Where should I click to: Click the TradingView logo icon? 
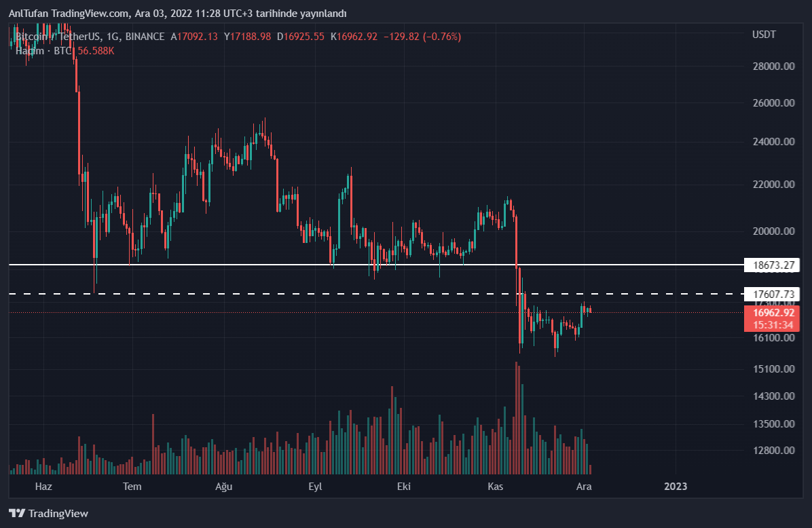(x=17, y=514)
